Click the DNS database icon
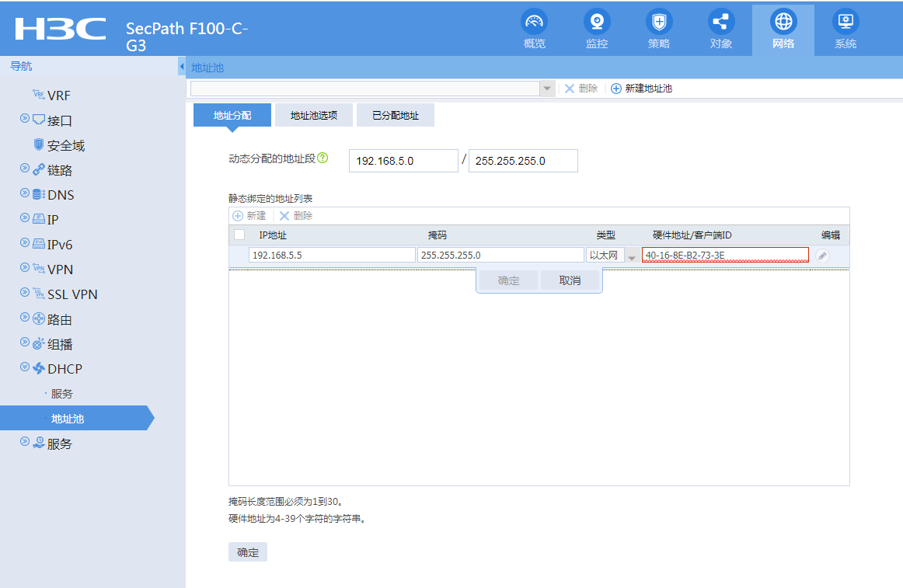 [39, 195]
